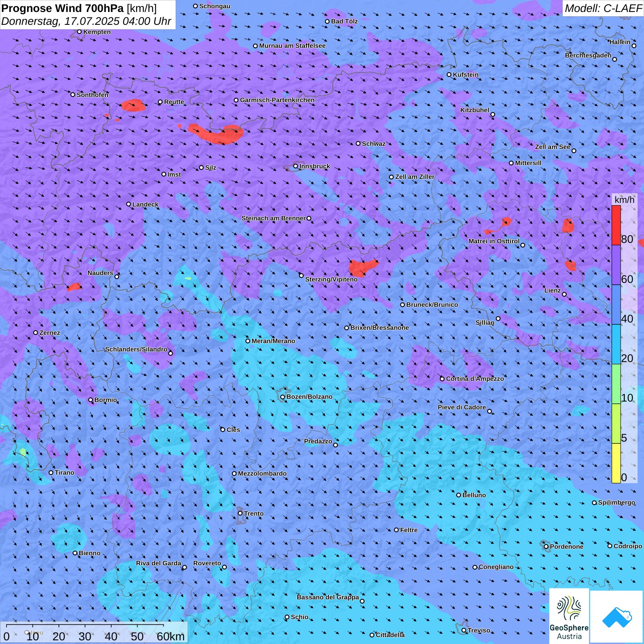This screenshot has width=644, height=644.
Task: Click the Lienz label
Action: tap(552, 290)
